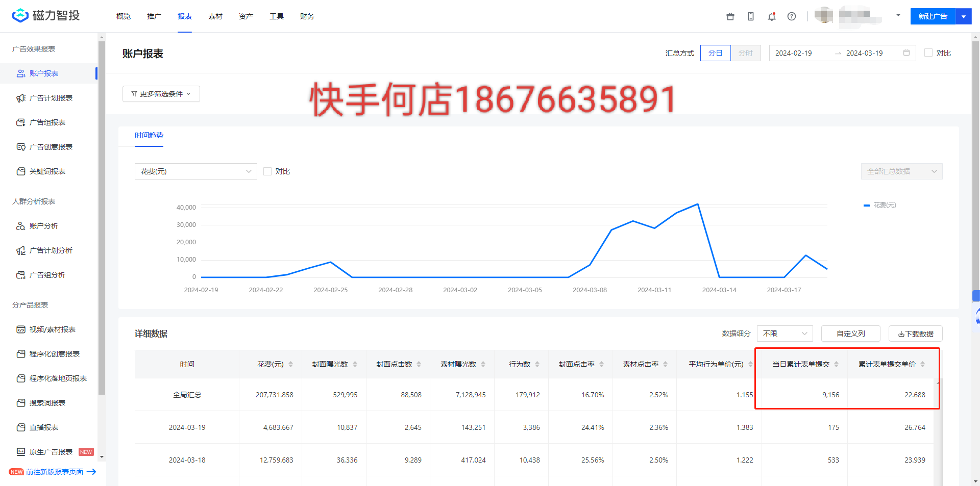Select 原生广告报表 in the sidebar
Screen dimensions: 980x486
click(48, 452)
